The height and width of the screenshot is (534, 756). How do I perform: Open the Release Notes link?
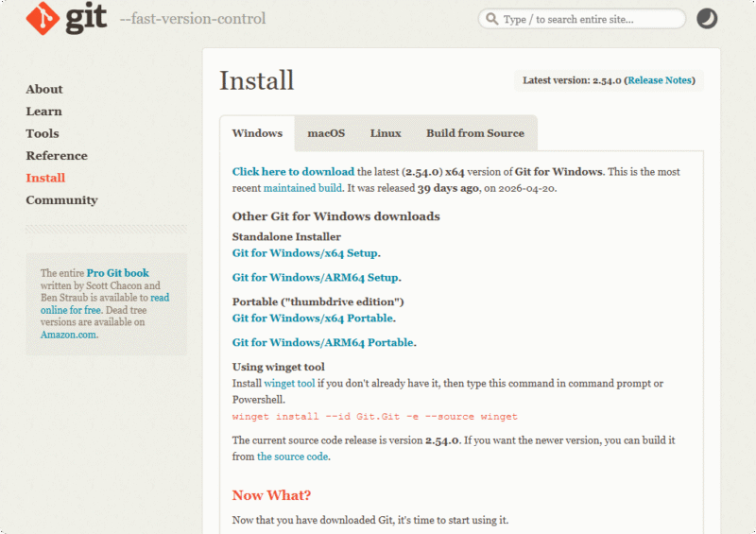click(660, 80)
